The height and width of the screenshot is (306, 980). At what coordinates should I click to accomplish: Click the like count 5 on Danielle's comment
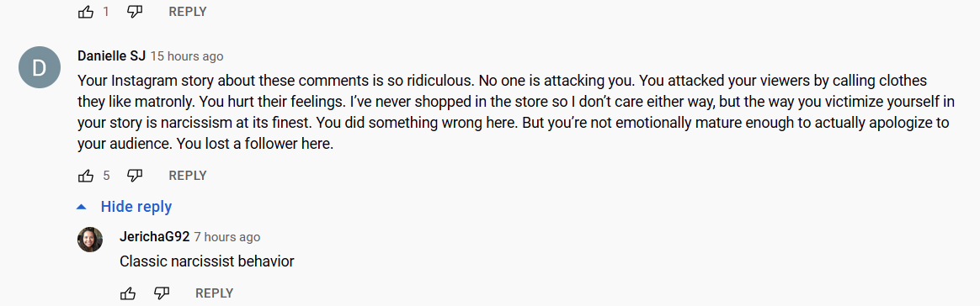106,176
